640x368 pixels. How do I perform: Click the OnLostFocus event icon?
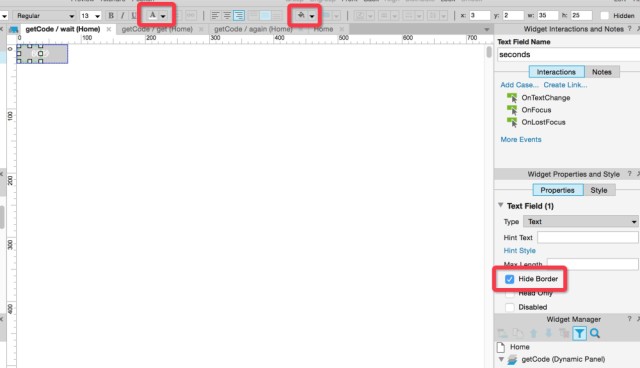pos(512,122)
